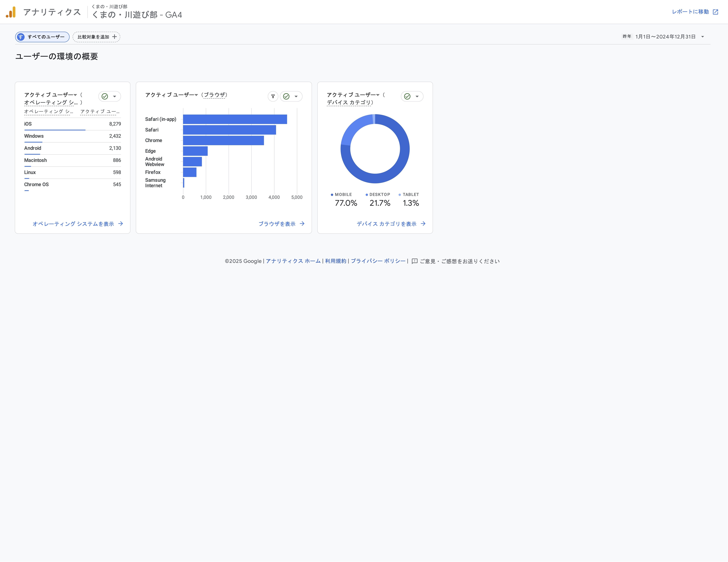728x562 pixels.
Task: Click the 77.0% mobile value
Action: tap(346, 203)
